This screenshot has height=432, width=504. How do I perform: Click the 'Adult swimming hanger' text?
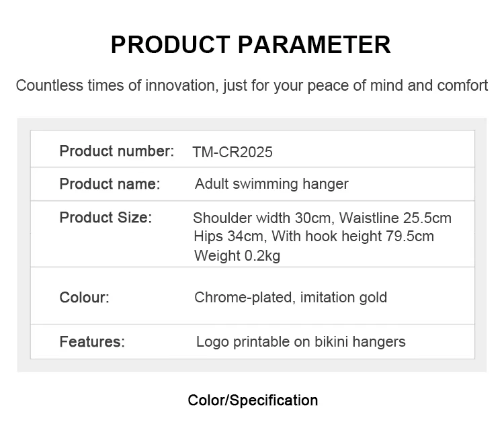[271, 184]
